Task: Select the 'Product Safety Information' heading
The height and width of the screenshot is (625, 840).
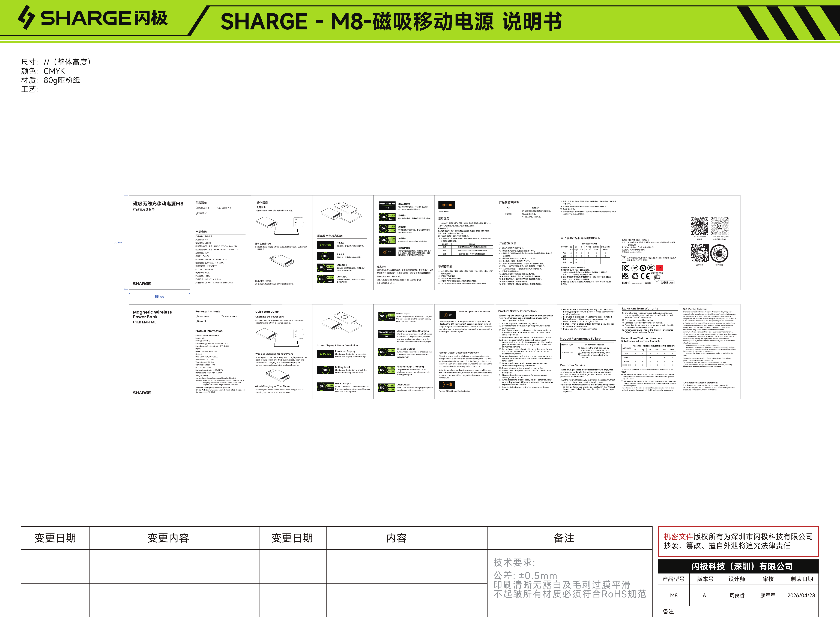Action: click(x=518, y=311)
